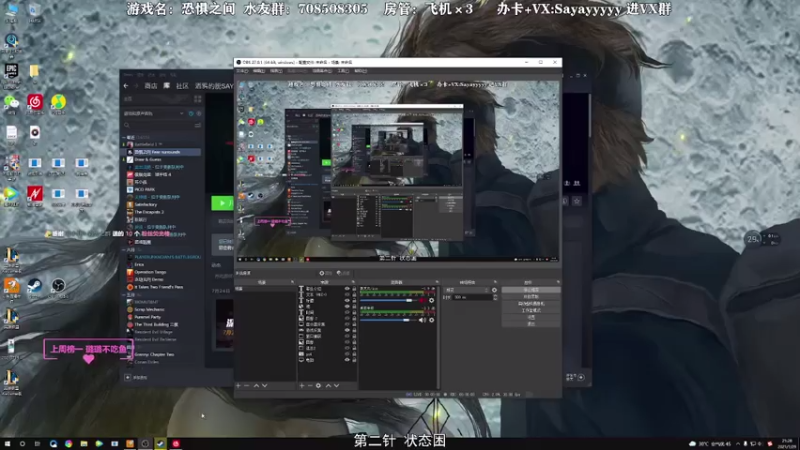
Task: Move scene down with scenes panel arrow
Action: point(264,385)
